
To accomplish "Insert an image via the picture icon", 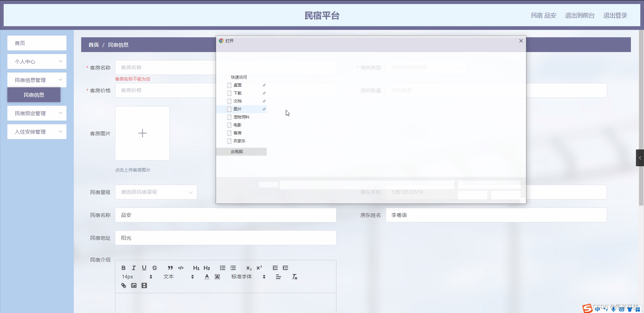I will click(x=134, y=285).
